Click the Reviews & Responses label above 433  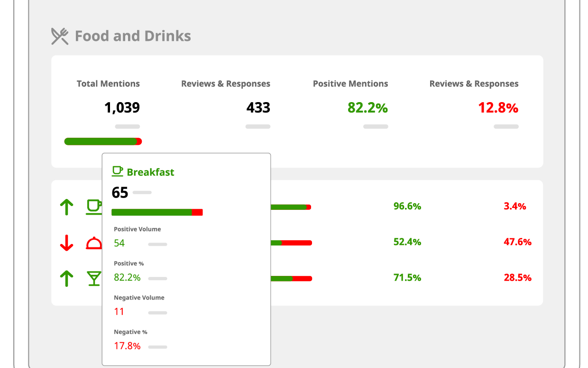coord(226,84)
